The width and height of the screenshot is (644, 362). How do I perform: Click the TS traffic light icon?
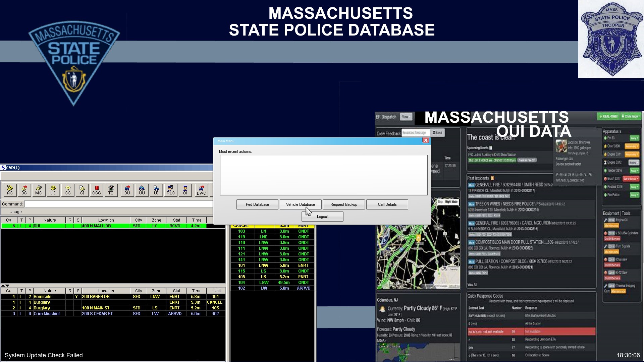tap(111, 190)
